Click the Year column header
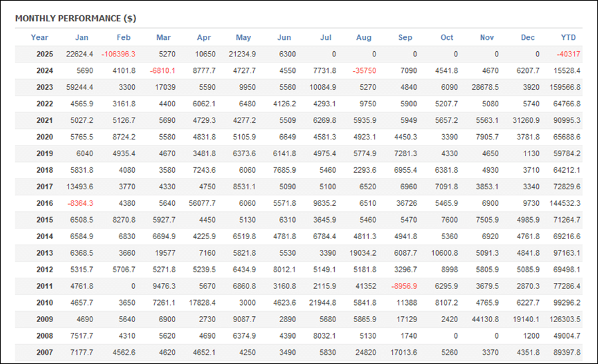Image resolution: width=598 pixels, height=364 pixels. (x=39, y=37)
